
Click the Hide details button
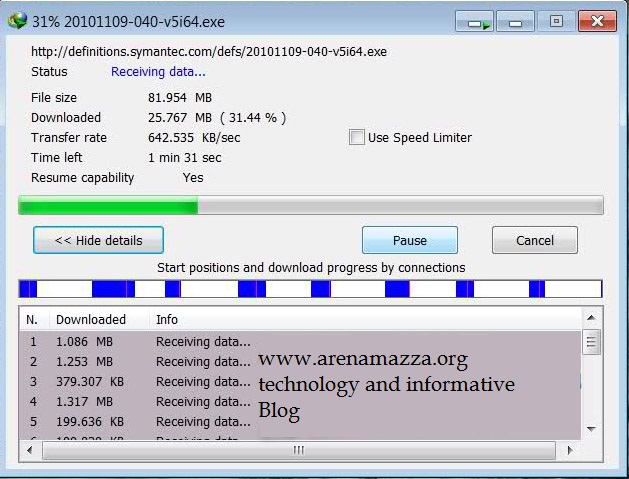click(98, 240)
